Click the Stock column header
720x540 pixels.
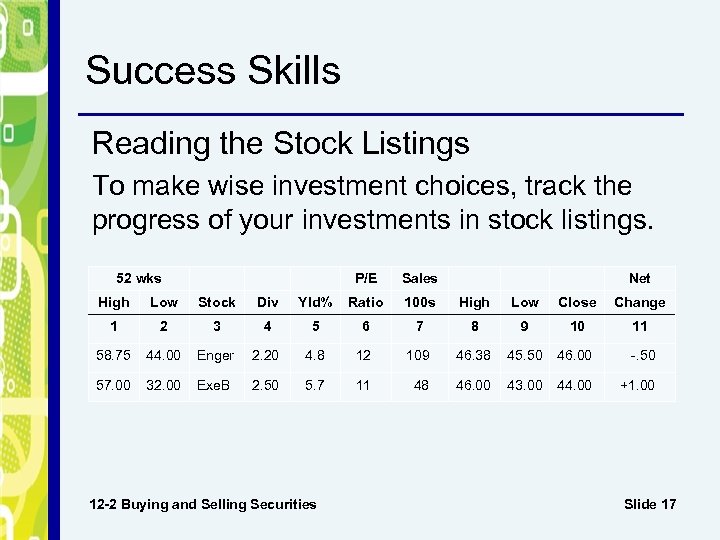[216, 302]
